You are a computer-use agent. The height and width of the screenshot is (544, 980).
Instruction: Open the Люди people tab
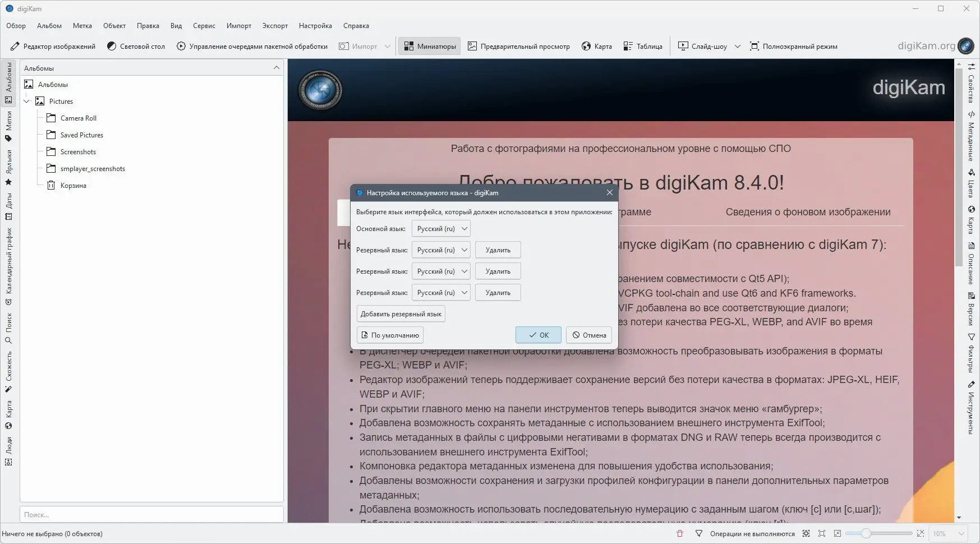tap(8, 452)
